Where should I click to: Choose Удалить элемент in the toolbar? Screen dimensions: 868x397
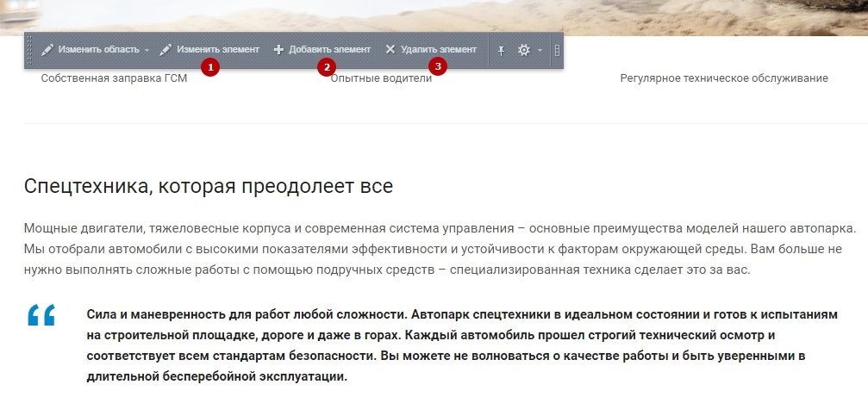431,50
